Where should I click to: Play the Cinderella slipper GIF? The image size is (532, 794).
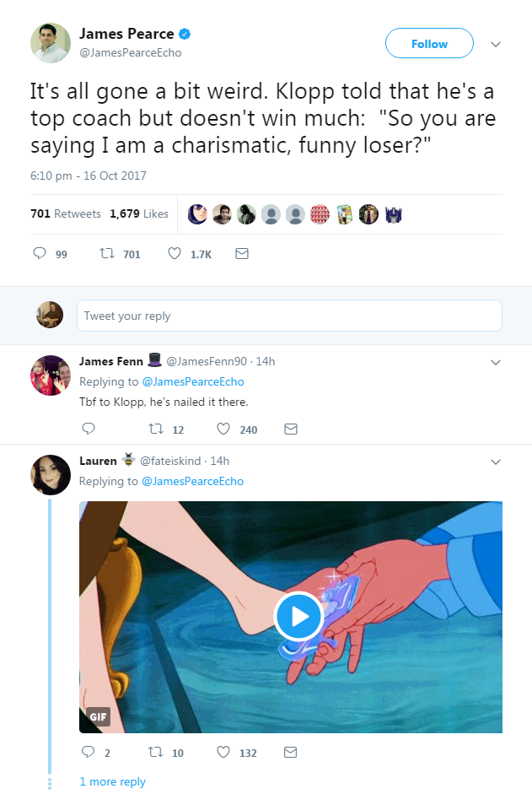point(298,616)
